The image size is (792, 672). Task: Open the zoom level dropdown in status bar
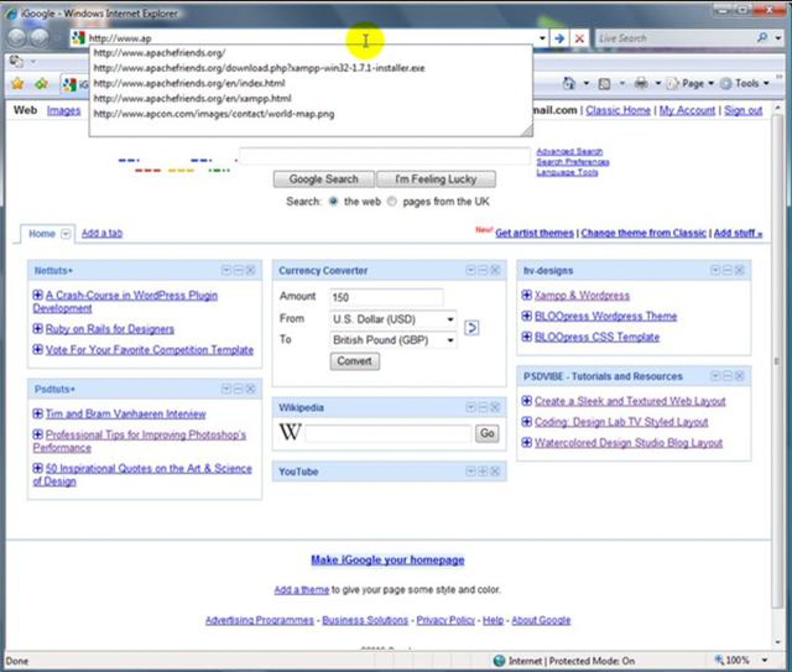765,660
